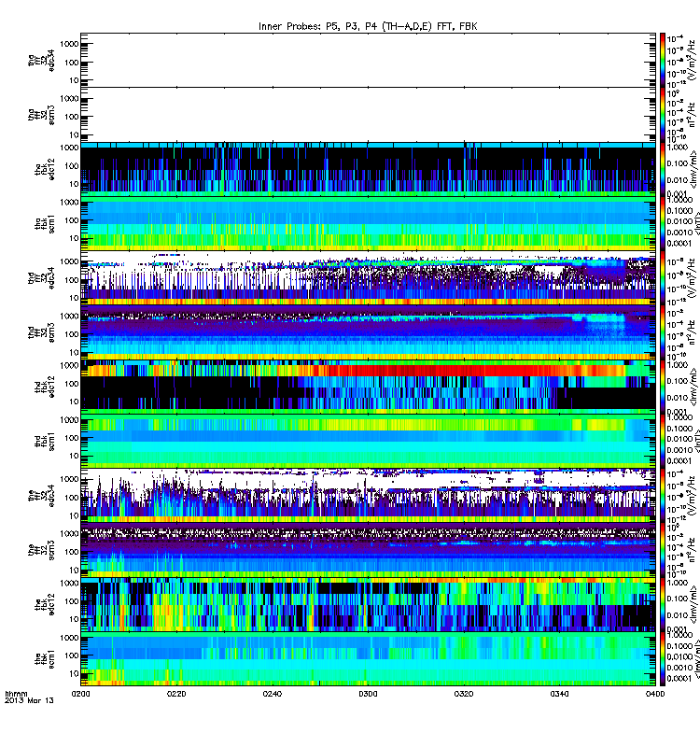Viewport: 700px width, 747px height.
Task: Click the 0300 time axis label
Action: click(368, 694)
